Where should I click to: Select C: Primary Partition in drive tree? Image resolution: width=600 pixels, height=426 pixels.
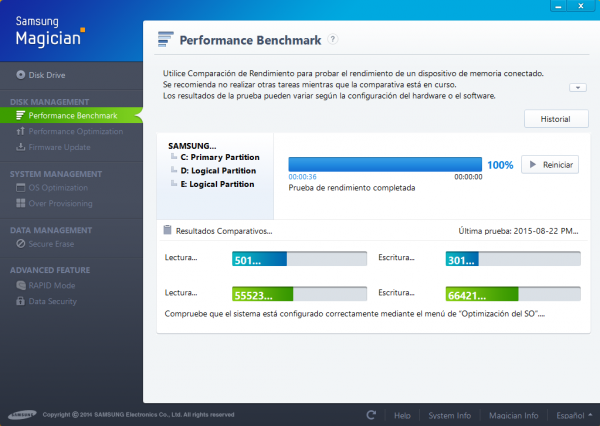pos(220,157)
